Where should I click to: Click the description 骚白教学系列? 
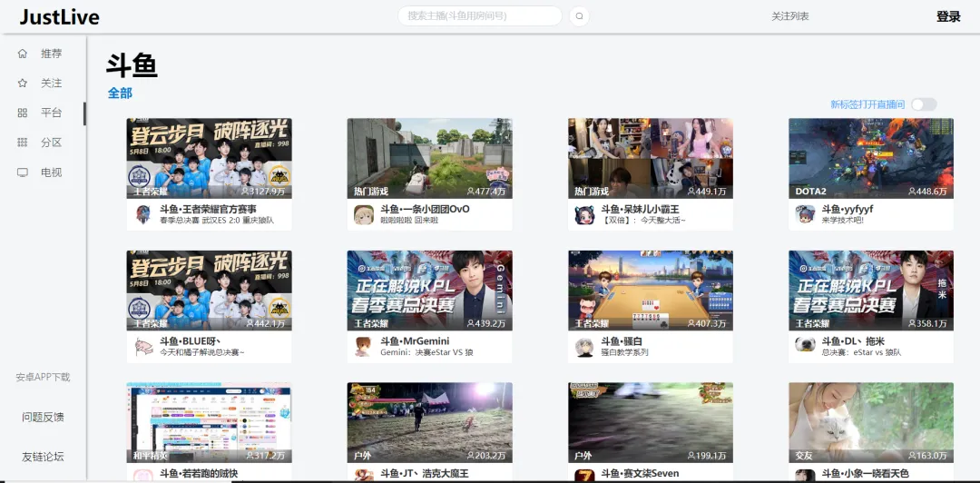point(624,353)
